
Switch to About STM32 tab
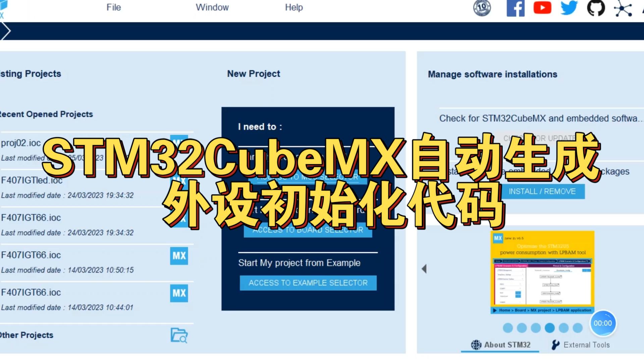[x=500, y=345]
